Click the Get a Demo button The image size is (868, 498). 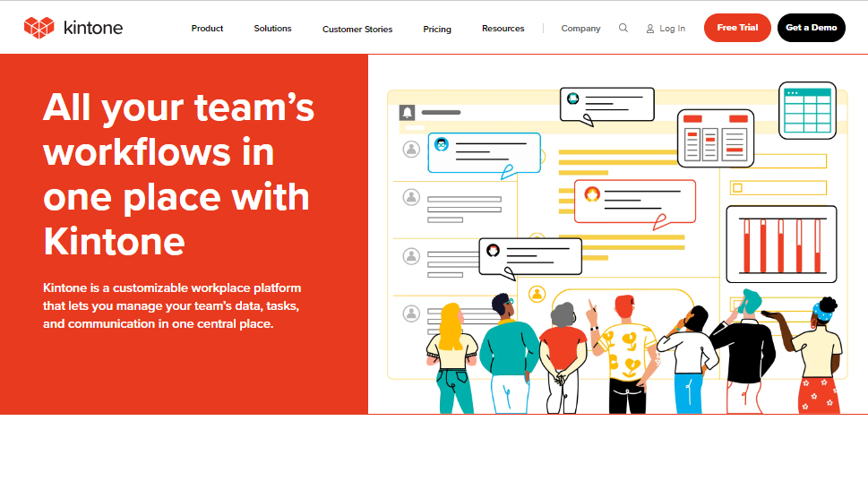click(x=811, y=28)
